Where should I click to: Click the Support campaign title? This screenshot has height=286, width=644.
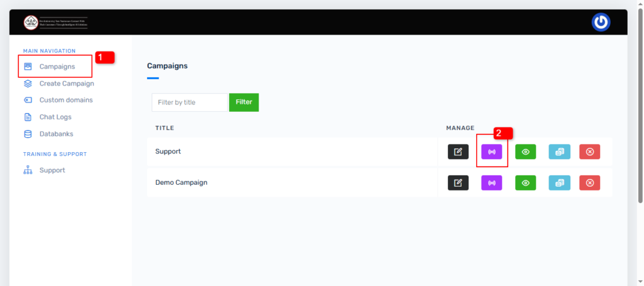[168, 151]
